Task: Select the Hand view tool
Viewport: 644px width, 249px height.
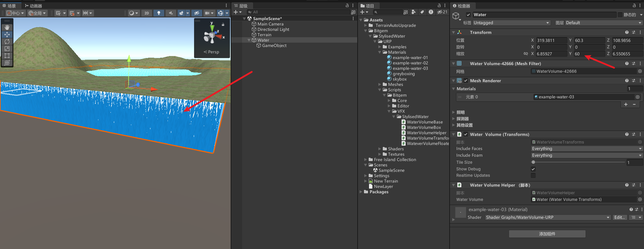Action: coord(7,27)
